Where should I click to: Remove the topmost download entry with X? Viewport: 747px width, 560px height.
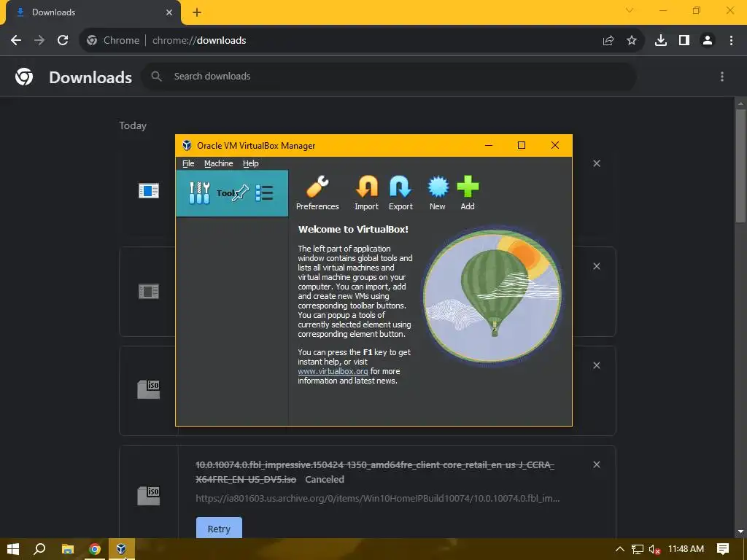597,164
